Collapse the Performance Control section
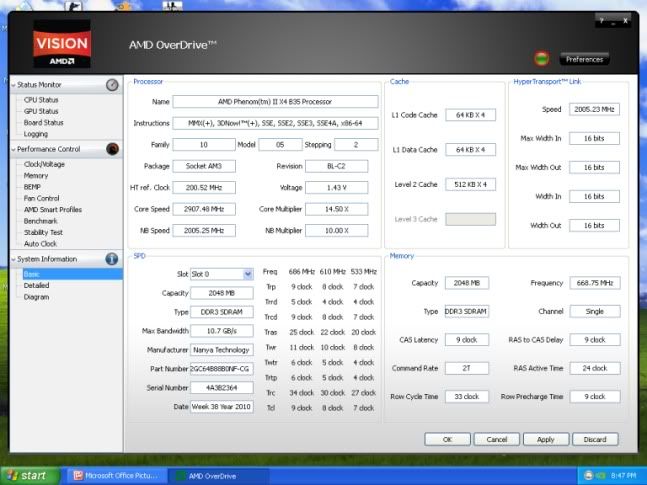 (x=14, y=149)
